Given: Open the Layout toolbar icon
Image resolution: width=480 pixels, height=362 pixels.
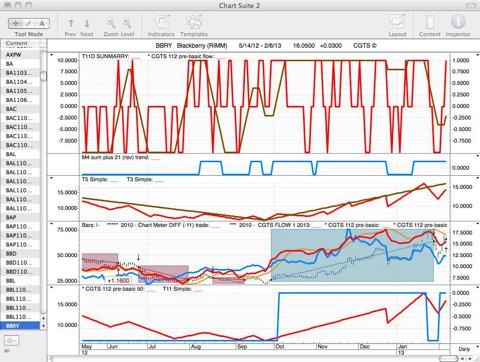Looking at the screenshot, I should coord(397,22).
